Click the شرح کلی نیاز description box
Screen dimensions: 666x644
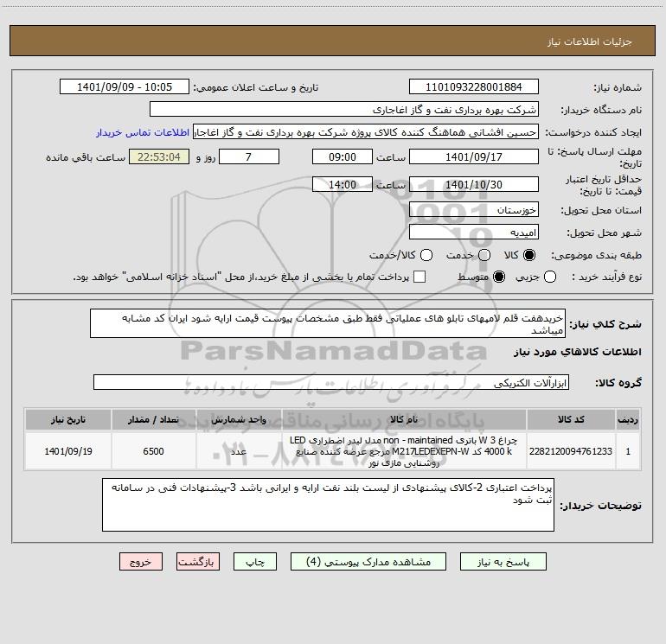pos(328,323)
